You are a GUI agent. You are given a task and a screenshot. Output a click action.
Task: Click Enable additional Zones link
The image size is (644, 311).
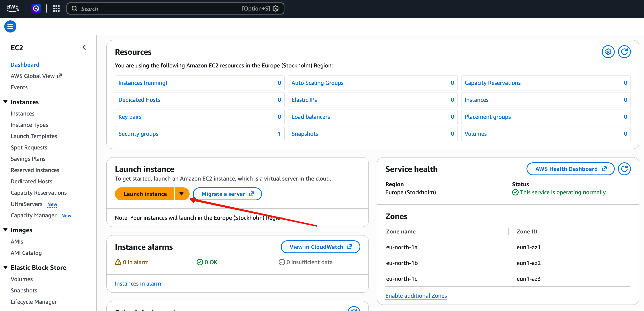[x=416, y=295]
